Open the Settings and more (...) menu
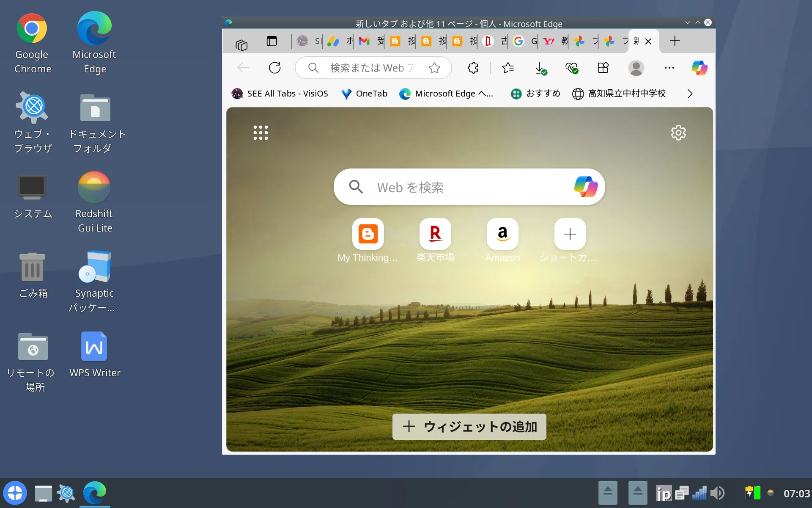The width and height of the screenshot is (812, 508). pos(669,68)
